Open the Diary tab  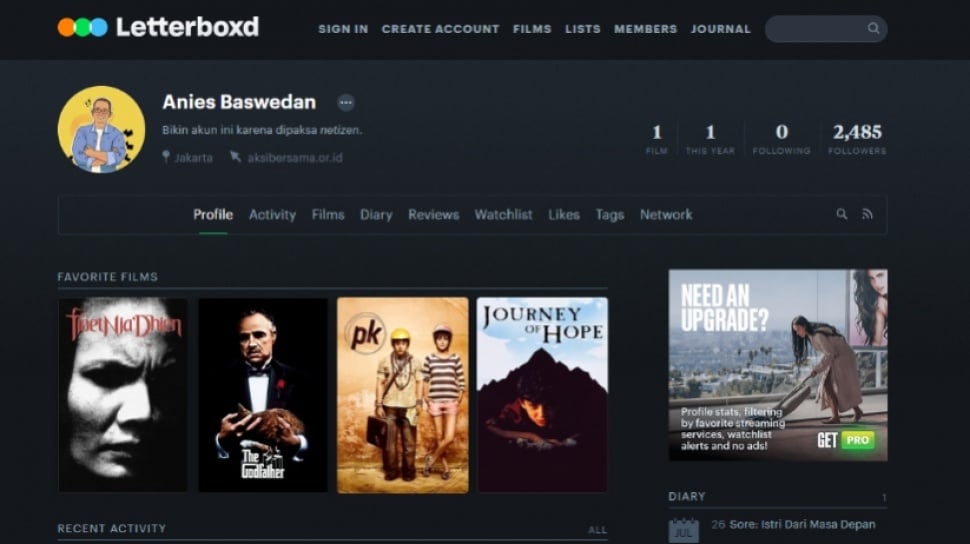[376, 215]
